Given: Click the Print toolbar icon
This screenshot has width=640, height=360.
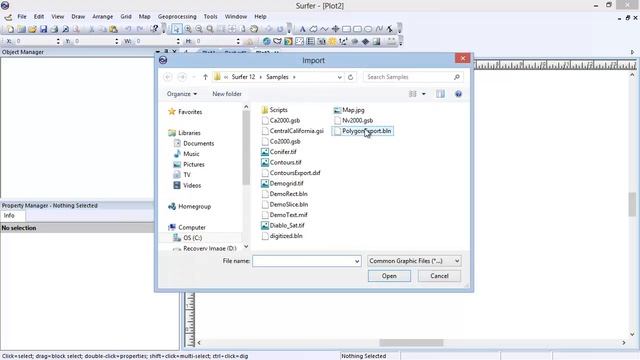Looking at the screenshot, I should [x=54, y=29].
